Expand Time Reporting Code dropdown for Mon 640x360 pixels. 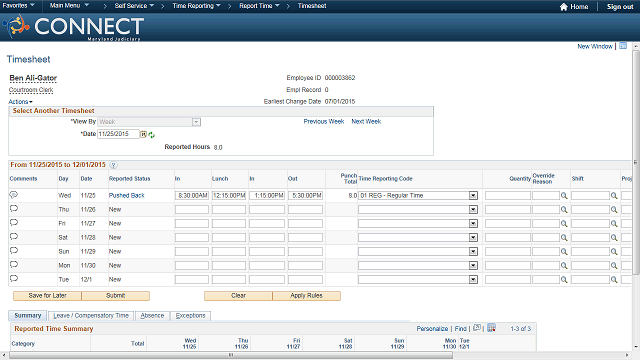click(473, 265)
